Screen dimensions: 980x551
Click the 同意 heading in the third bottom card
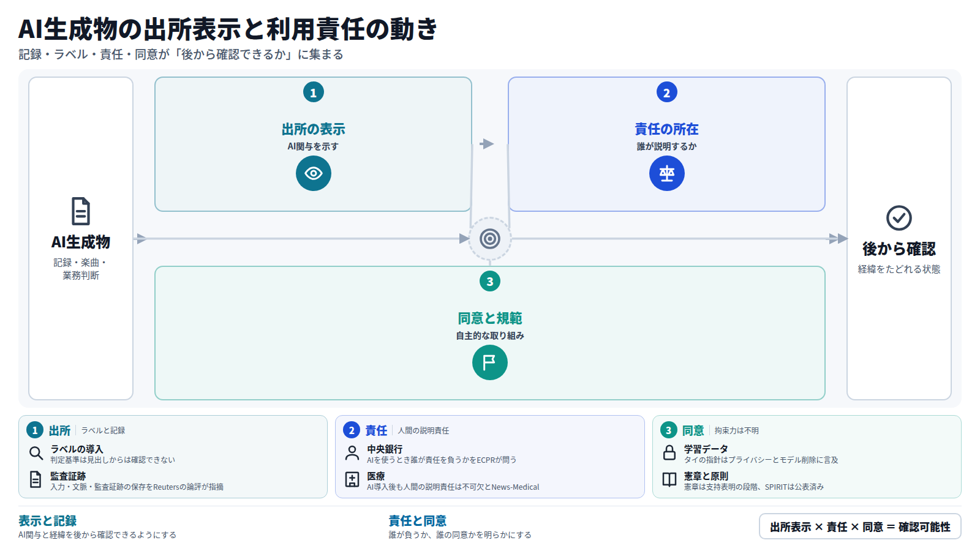pos(693,430)
